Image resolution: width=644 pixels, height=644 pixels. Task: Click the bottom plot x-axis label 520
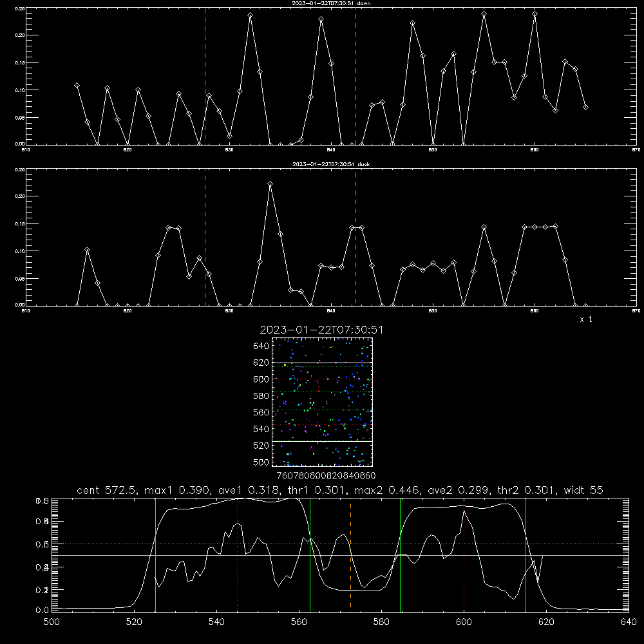coord(134,621)
